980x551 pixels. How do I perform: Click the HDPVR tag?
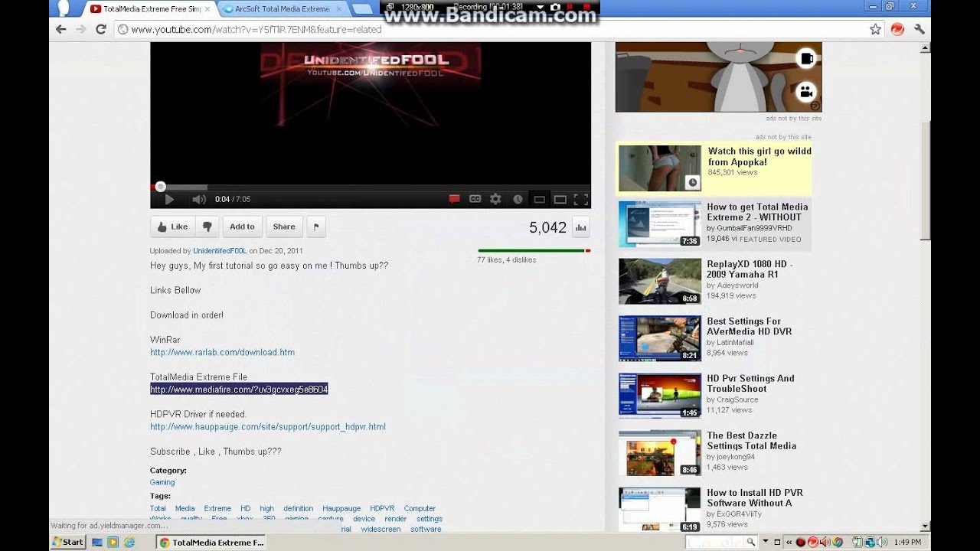(x=382, y=508)
